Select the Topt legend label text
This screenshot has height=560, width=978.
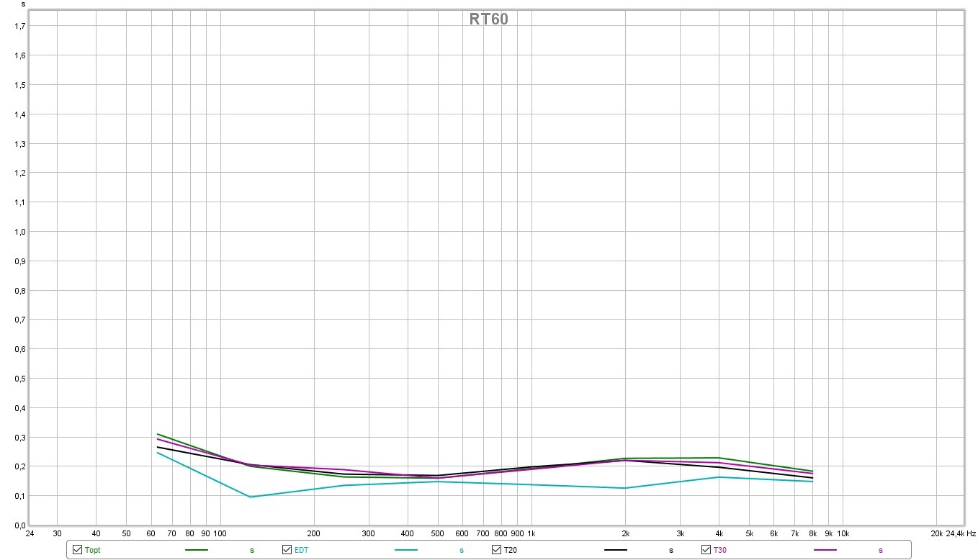click(x=92, y=551)
